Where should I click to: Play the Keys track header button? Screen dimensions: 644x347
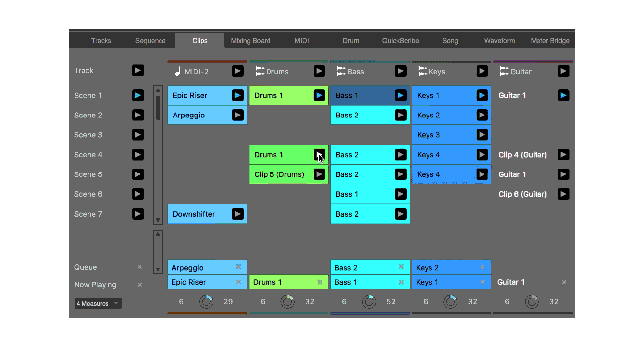[x=482, y=71]
